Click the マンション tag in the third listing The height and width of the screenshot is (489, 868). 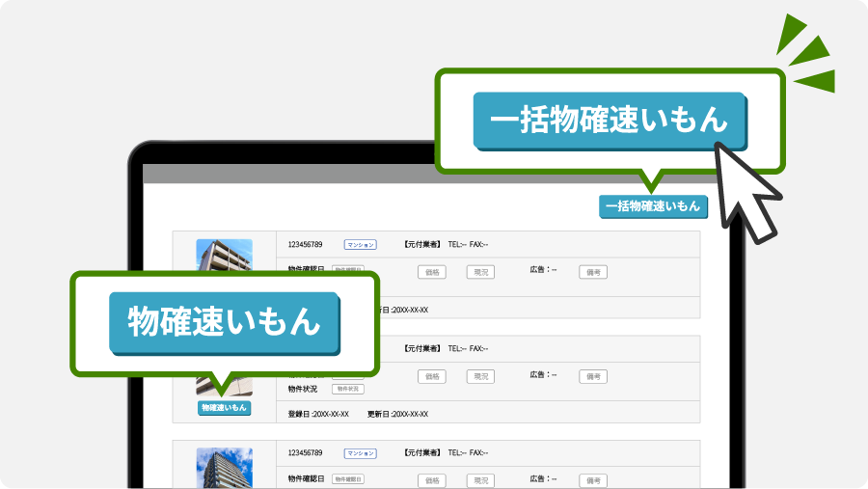click(361, 453)
